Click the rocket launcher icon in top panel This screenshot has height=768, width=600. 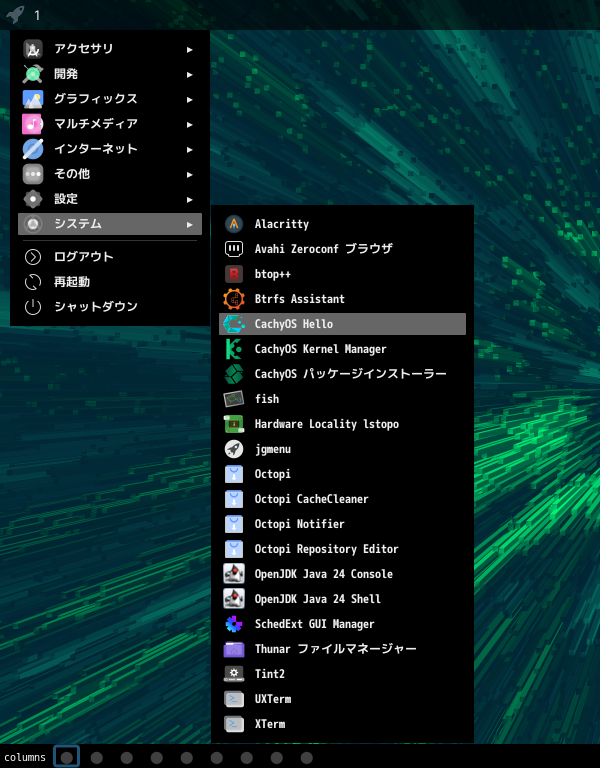15,14
